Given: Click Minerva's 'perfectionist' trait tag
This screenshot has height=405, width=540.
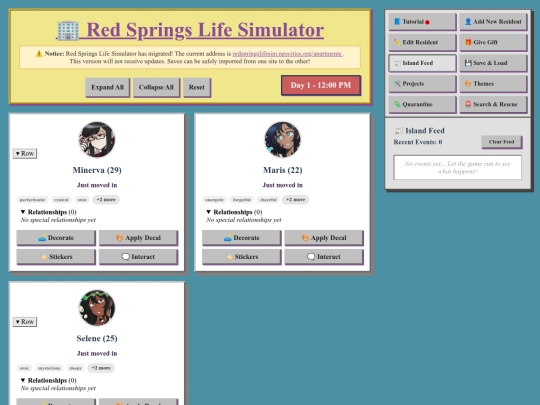Looking at the screenshot, I should coord(32,200).
